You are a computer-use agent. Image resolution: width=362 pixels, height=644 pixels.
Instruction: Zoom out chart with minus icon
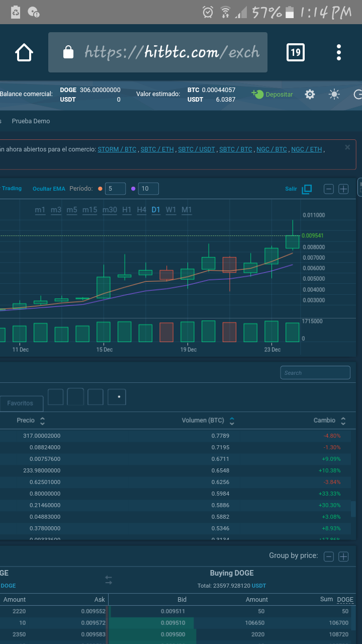(x=328, y=189)
